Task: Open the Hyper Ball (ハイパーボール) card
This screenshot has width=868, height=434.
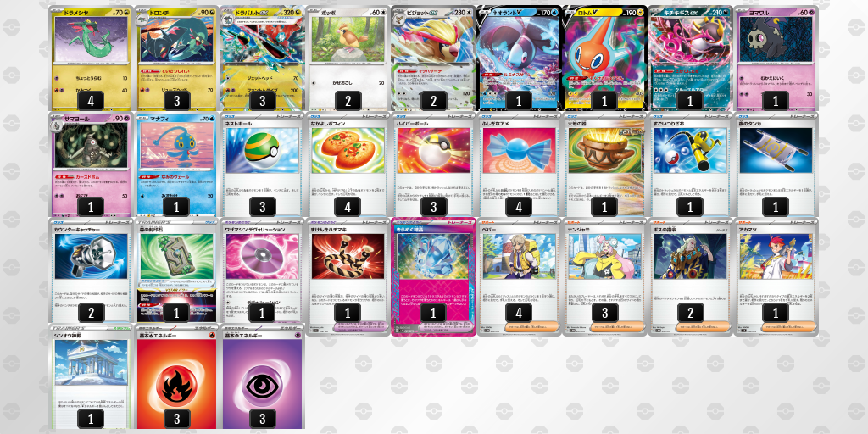Action: click(x=433, y=164)
